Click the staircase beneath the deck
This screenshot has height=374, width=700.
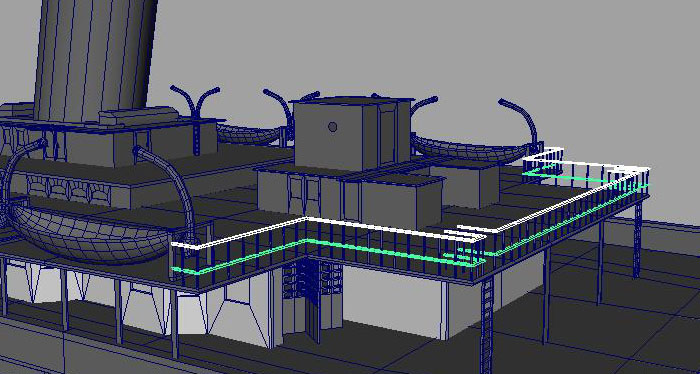coord(312,286)
